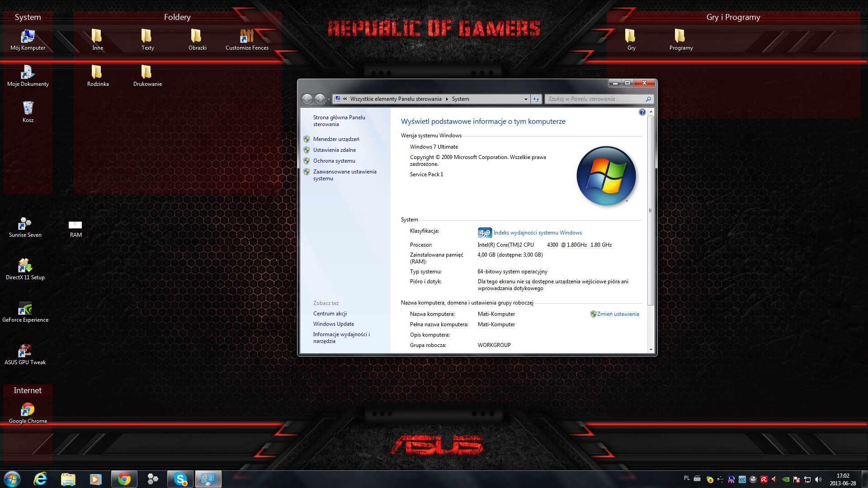Click Show Desktop button
The image size is (868, 488).
(x=864, y=479)
